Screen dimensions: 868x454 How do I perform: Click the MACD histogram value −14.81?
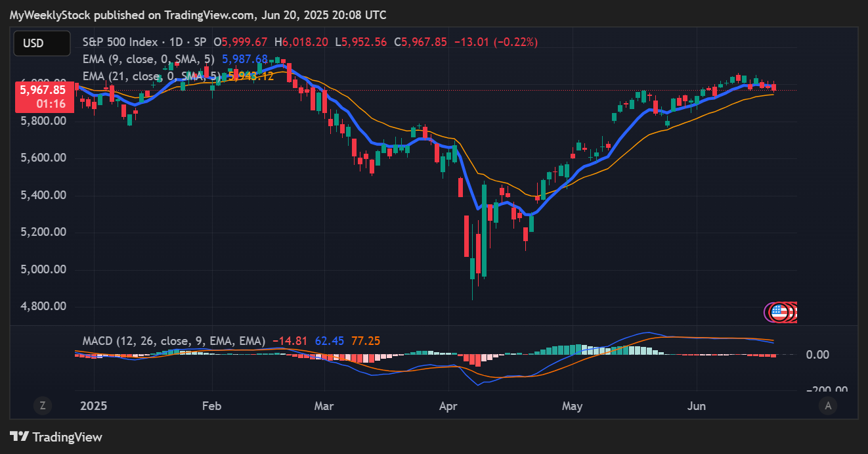[290, 341]
